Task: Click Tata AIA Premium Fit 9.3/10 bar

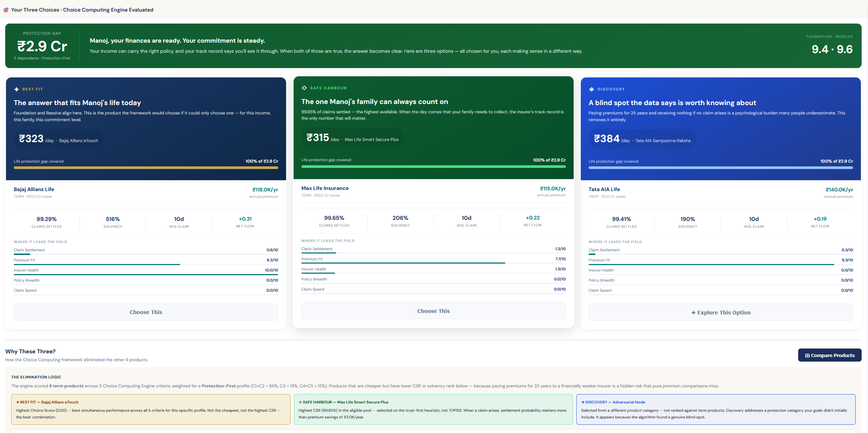Action: (x=720, y=264)
